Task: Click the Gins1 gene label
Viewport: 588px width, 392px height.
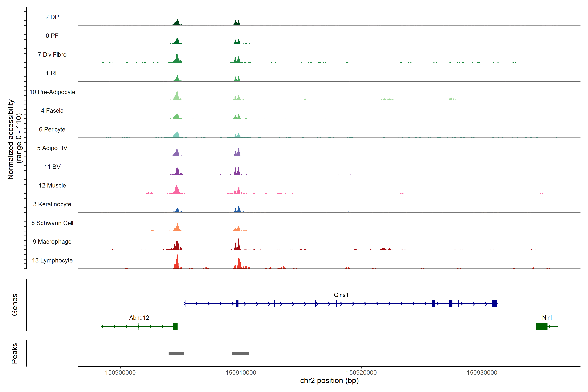Action: (341, 295)
